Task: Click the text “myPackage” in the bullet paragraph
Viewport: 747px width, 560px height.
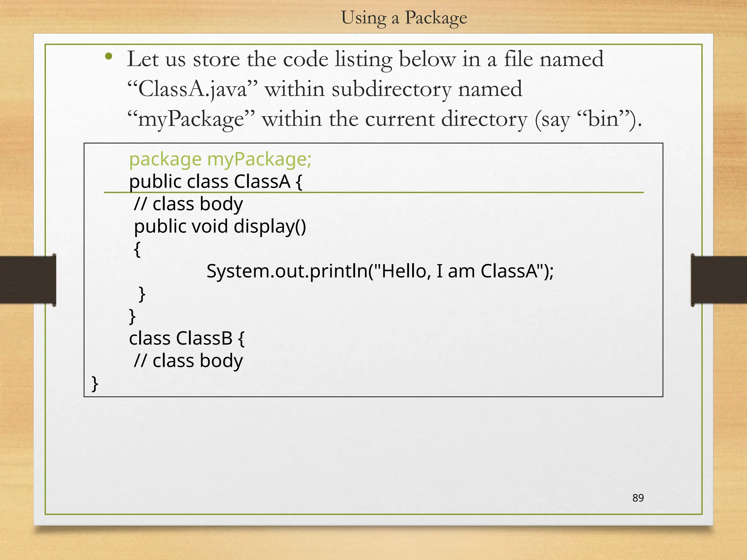Action: pyautogui.click(x=191, y=119)
